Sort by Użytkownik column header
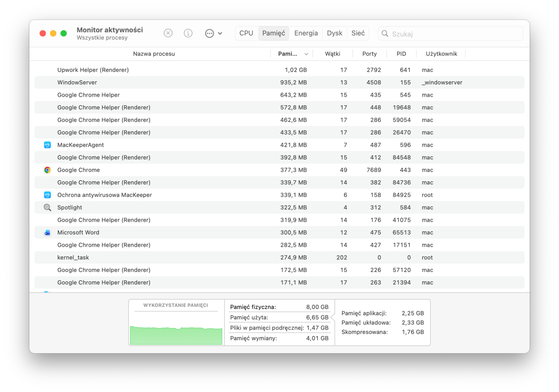This screenshot has width=559, height=392. [441, 54]
